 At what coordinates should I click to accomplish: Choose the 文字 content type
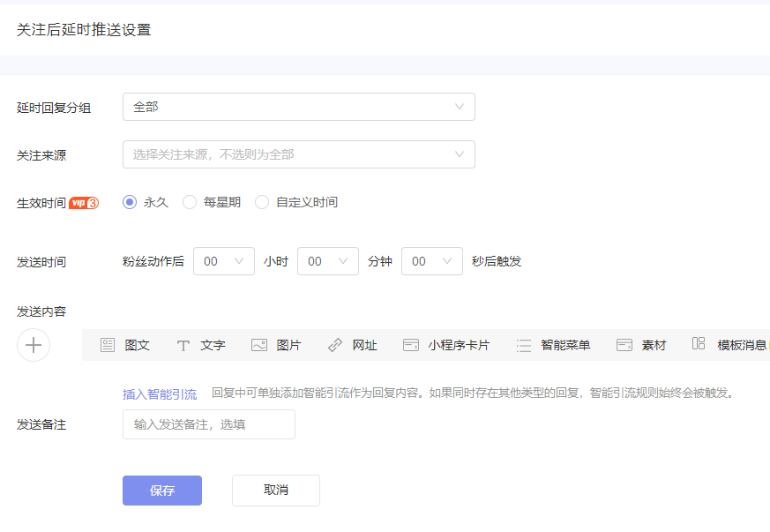(x=201, y=345)
